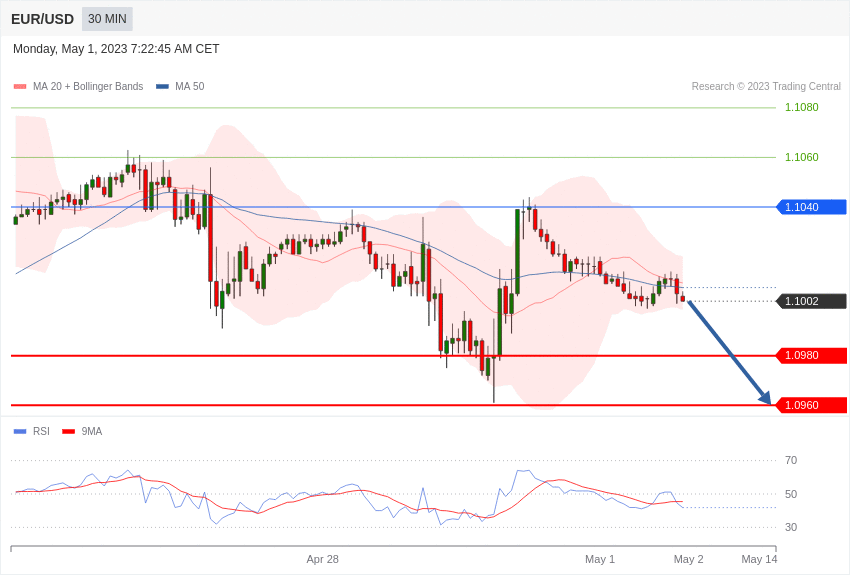Click the black 1.1002 current price tag

point(812,301)
